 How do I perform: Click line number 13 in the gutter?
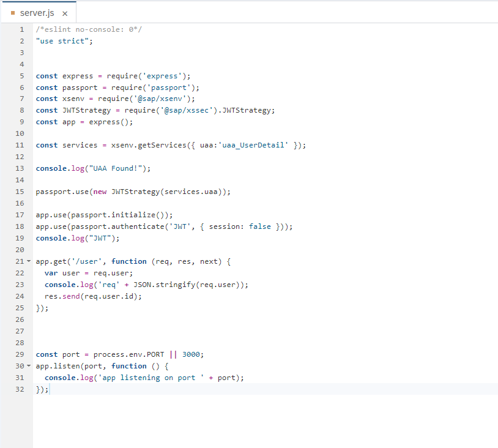(20, 168)
